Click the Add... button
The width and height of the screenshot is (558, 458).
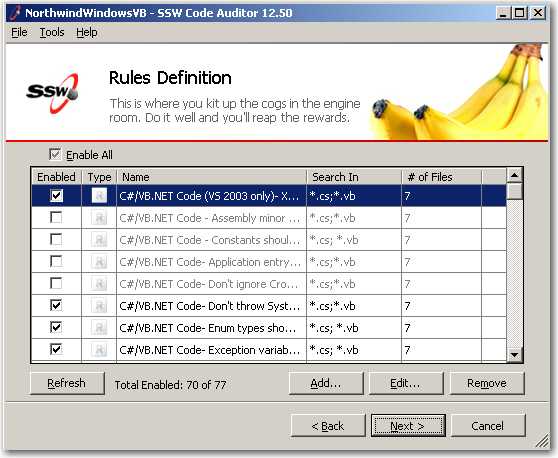tap(326, 383)
